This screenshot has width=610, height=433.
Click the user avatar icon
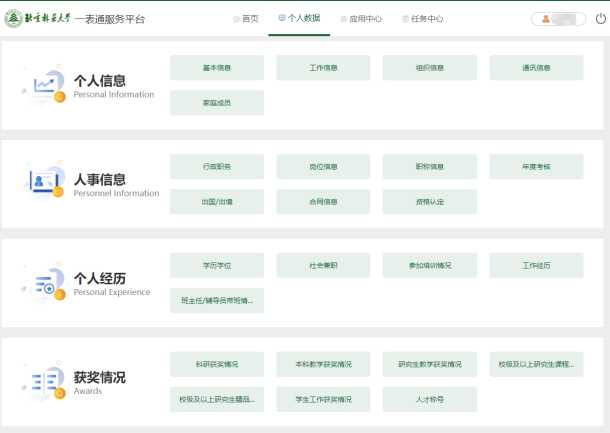[546, 19]
